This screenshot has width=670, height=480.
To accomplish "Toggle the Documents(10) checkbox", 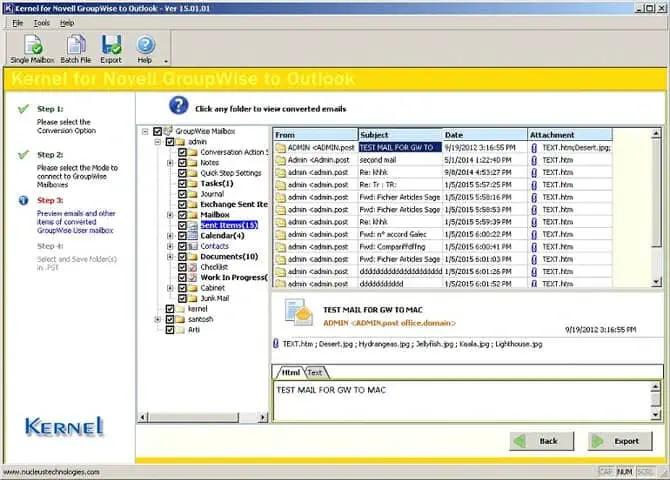I will (182, 256).
